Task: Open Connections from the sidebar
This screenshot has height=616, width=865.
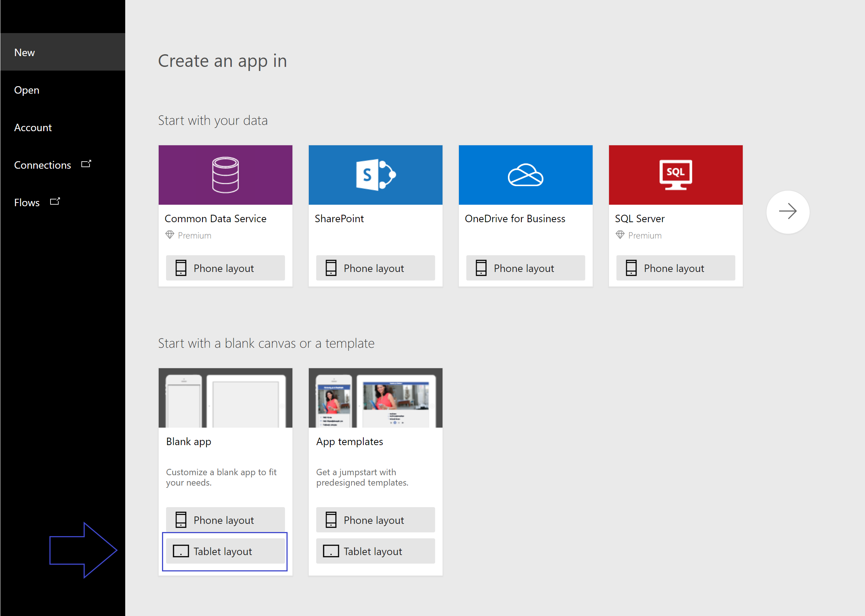Action: tap(62, 165)
